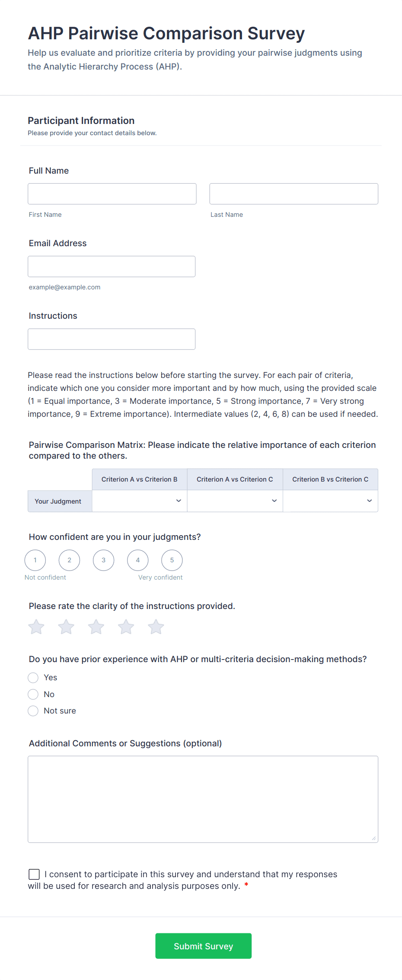
Task: Open Criterion B vs Criterion C dropdown
Action: click(330, 501)
